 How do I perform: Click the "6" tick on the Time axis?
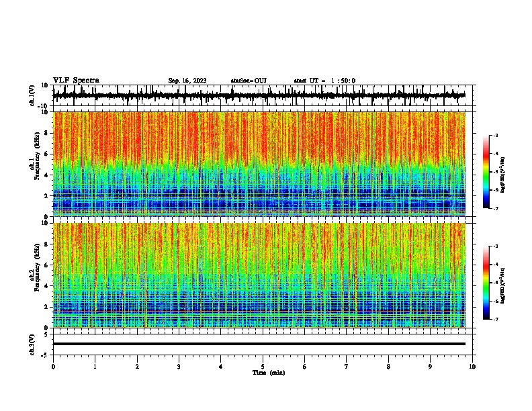click(305, 367)
